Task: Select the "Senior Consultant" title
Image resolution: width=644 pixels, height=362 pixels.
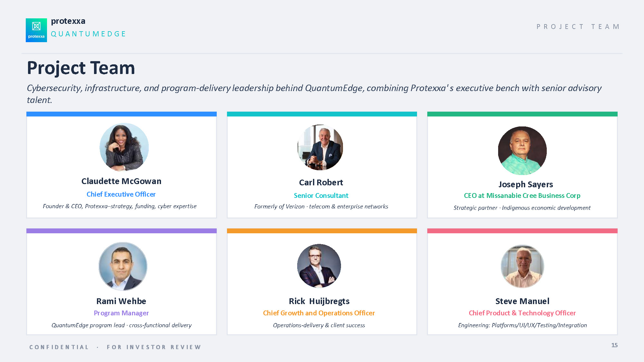Action: [321, 196]
